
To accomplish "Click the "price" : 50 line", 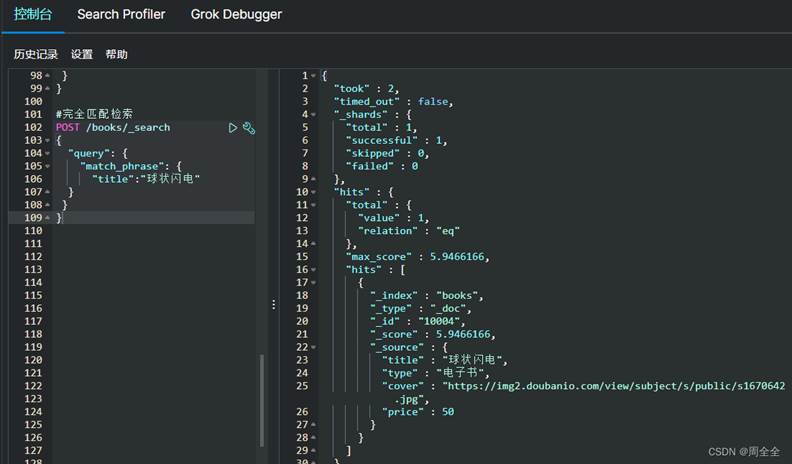I will [418, 412].
